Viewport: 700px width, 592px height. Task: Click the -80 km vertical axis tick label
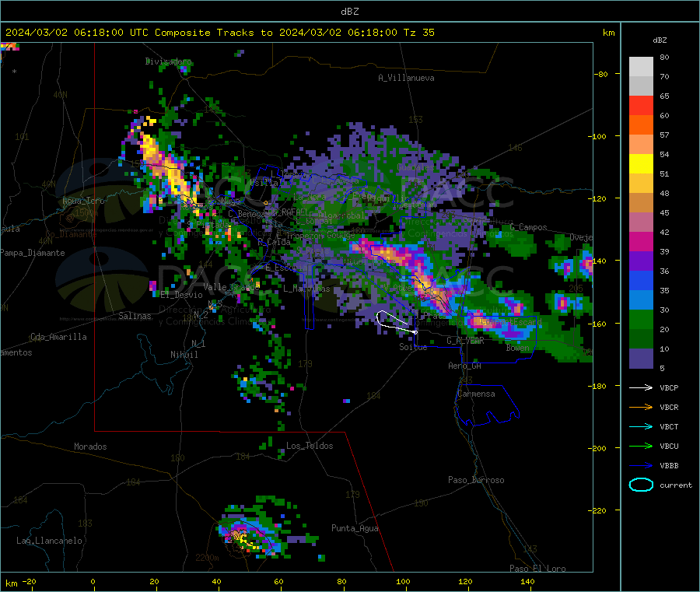click(601, 74)
